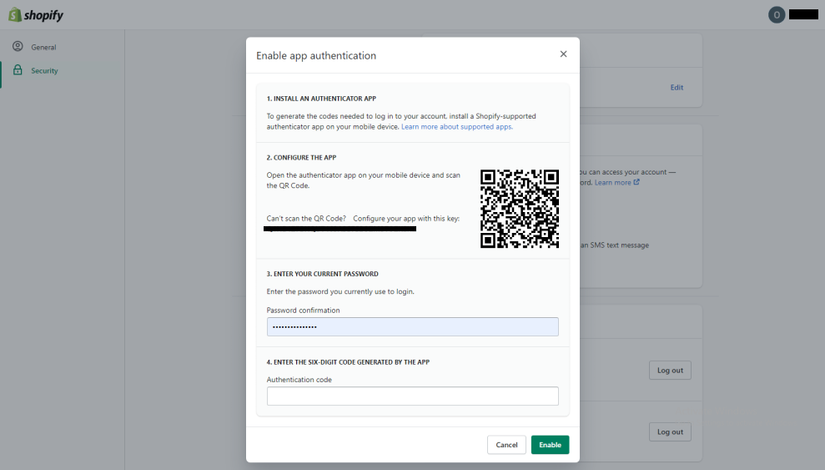
Task: Click the redacted account name in header
Action: tap(803, 15)
